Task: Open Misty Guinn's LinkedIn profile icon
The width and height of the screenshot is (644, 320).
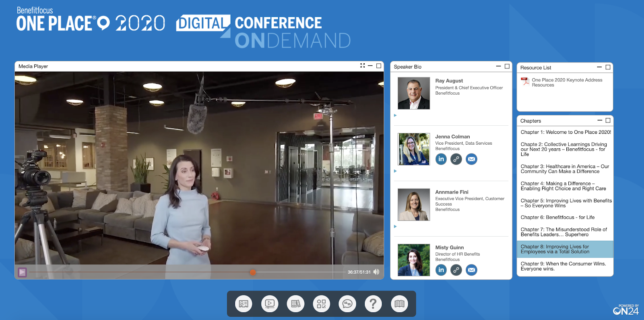Action: pos(441,270)
